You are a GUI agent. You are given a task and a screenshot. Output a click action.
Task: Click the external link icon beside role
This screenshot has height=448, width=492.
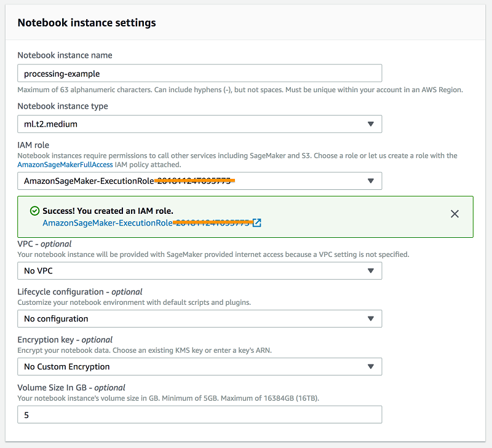257,223
